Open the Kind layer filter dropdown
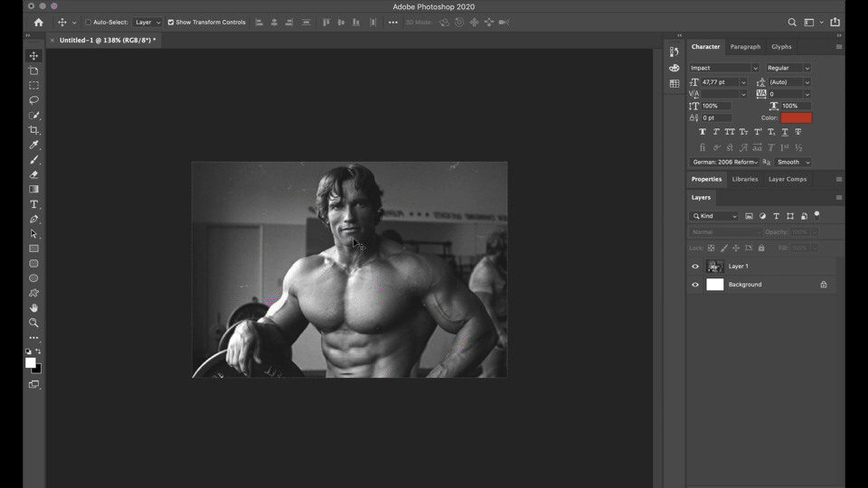 click(x=714, y=216)
